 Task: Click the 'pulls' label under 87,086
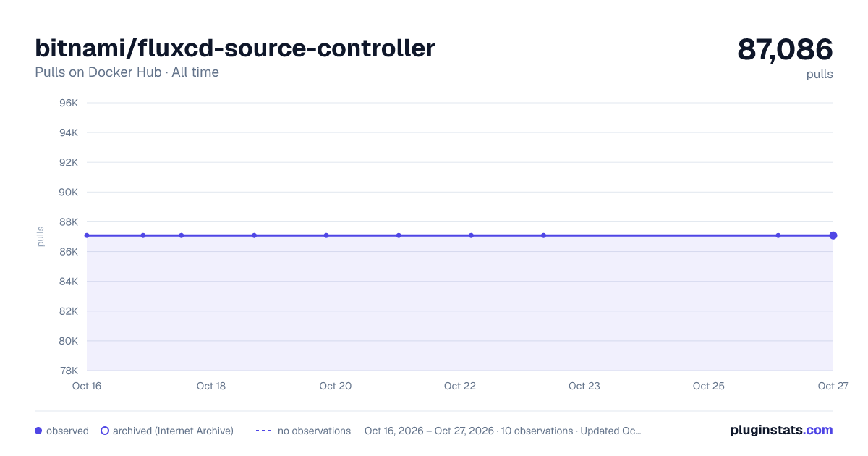tap(820, 74)
